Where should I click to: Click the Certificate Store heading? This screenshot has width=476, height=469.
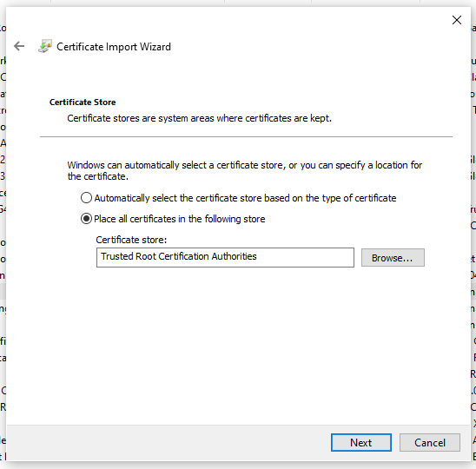click(83, 102)
